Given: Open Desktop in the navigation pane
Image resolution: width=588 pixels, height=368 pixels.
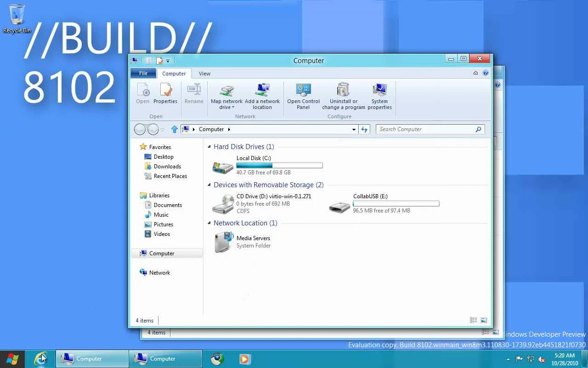Looking at the screenshot, I should point(159,157).
